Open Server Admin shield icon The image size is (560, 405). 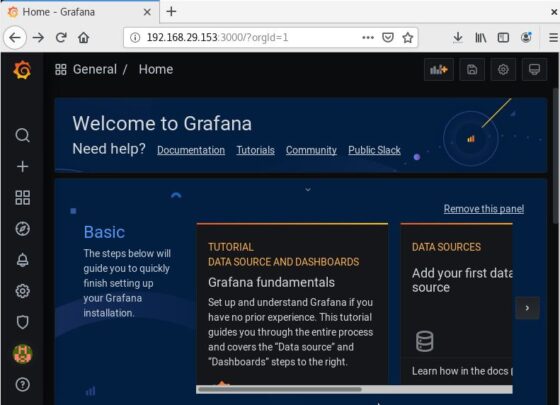[x=22, y=322]
